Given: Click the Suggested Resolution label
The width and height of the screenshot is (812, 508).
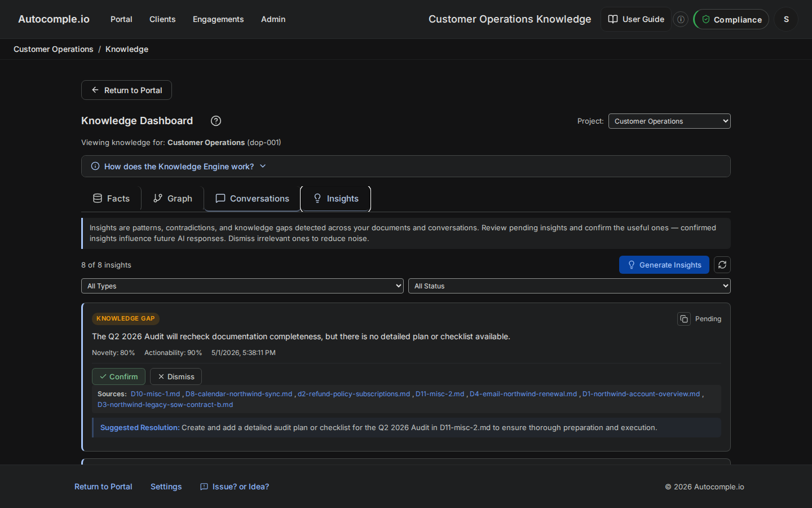Looking at the screenshot, I should 140,428.
